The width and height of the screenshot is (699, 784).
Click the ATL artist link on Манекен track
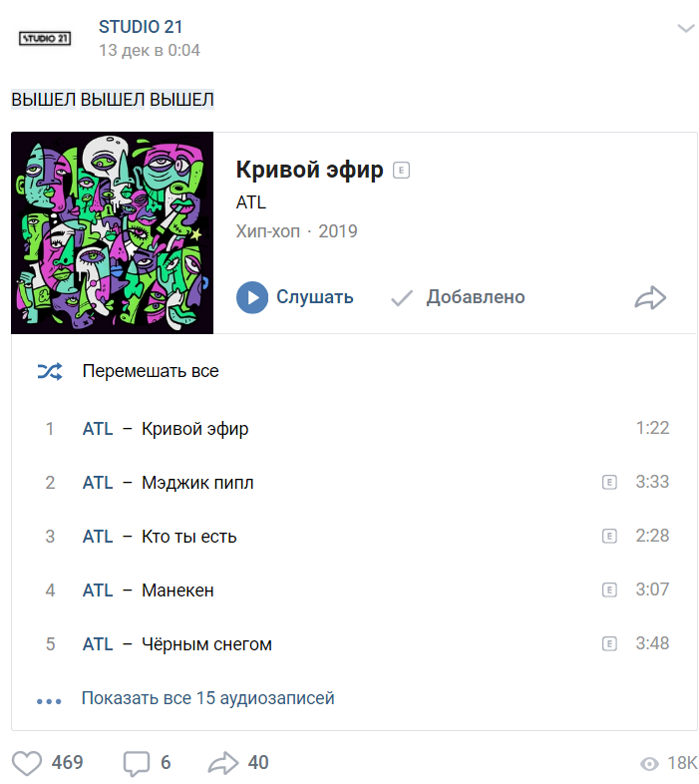pyautogui.click(x=98, y=590)
